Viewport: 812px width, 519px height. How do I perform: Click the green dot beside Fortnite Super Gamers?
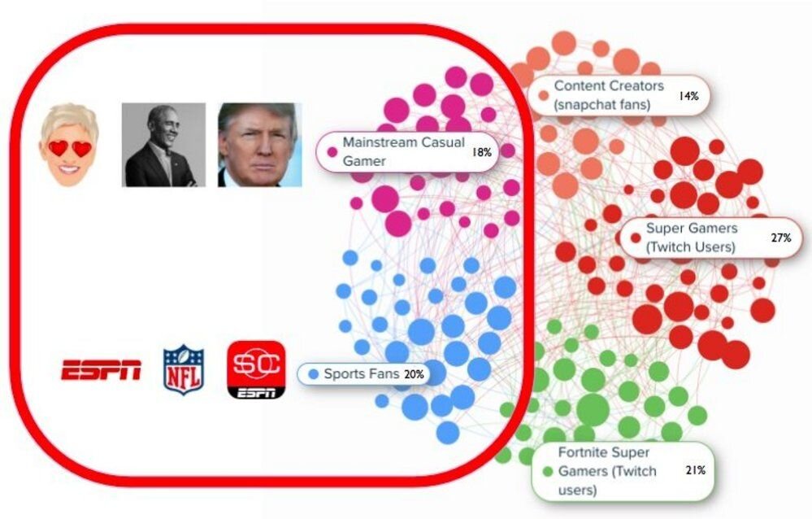pyautogui.click(x=548, y=471)
